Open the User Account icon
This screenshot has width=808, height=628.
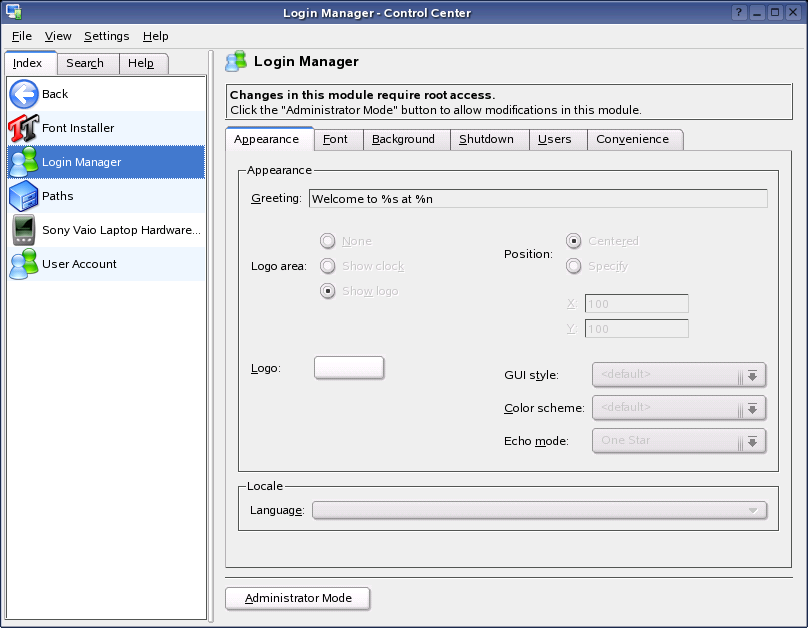24,264
